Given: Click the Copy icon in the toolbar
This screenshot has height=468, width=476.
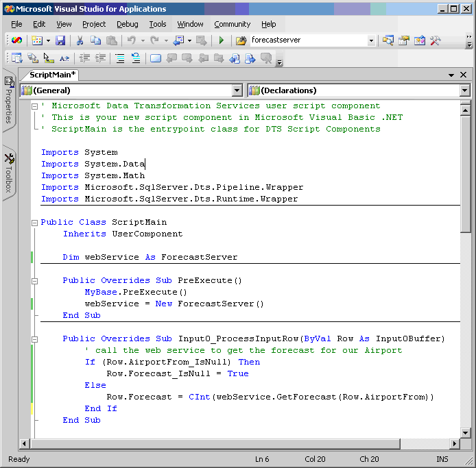Looking at the screenshot, I should (x=95, y=41).
